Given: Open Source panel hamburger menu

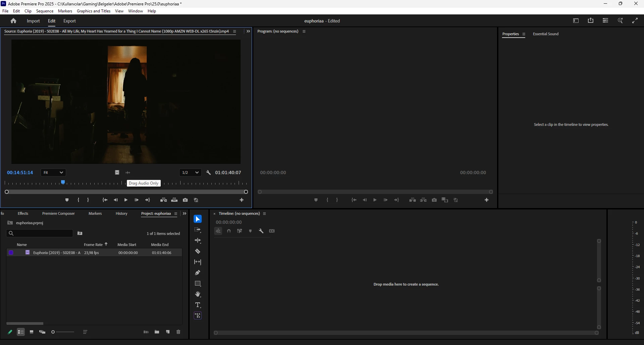Looking at the screenshot, I should pyautogui.click(x=235, y=32).
